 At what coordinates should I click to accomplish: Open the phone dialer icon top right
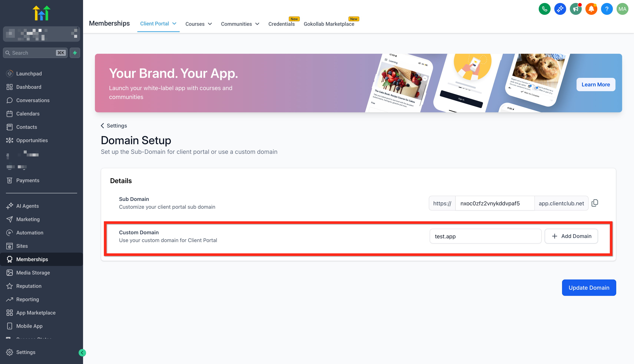pos(544,9)
